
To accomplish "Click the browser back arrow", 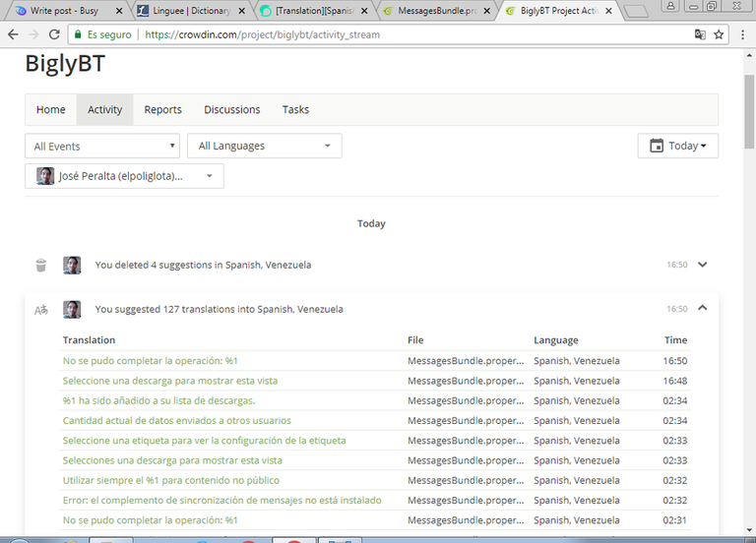I will (13, 34).
